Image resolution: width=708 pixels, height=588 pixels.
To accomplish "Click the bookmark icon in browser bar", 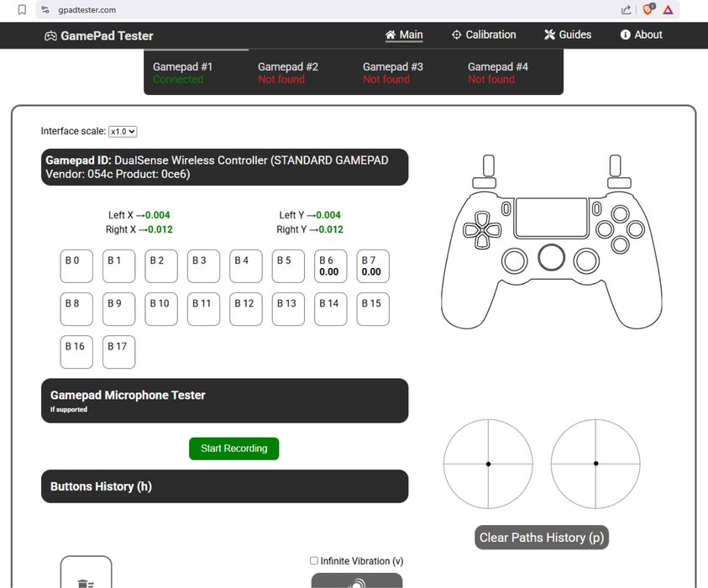I will pos(22,10).
